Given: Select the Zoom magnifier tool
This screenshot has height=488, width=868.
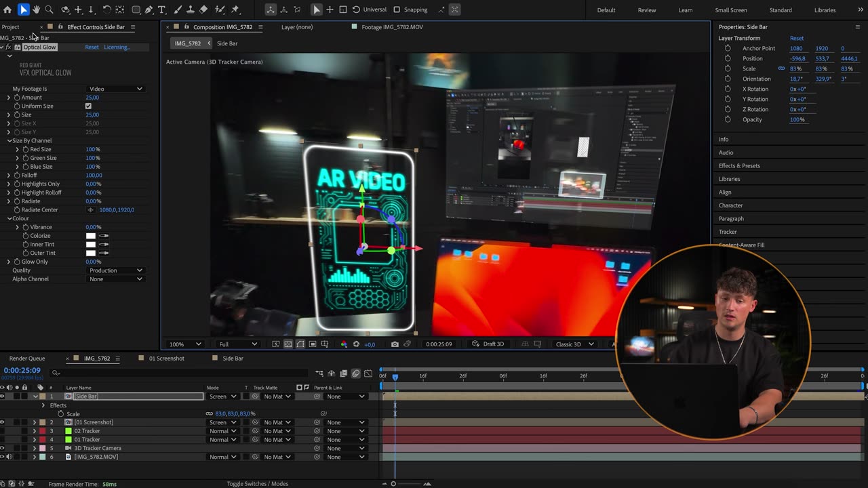Looking at the screenshot, I should 49,9.
